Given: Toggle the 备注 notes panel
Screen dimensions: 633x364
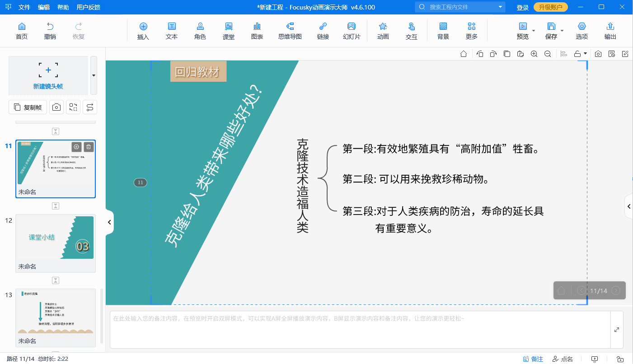Looking at the screenshot, I should pos(533,359).
